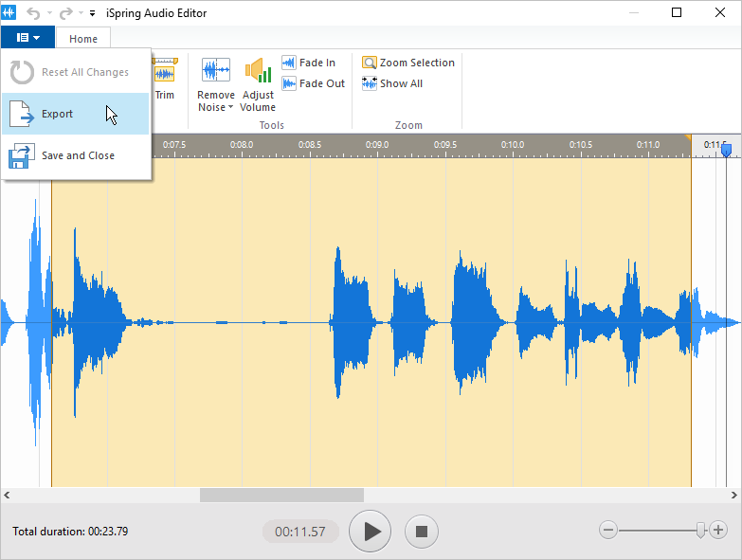Click the zoom out minus button
Screen dimensions: 742x560
coord(609,530)
